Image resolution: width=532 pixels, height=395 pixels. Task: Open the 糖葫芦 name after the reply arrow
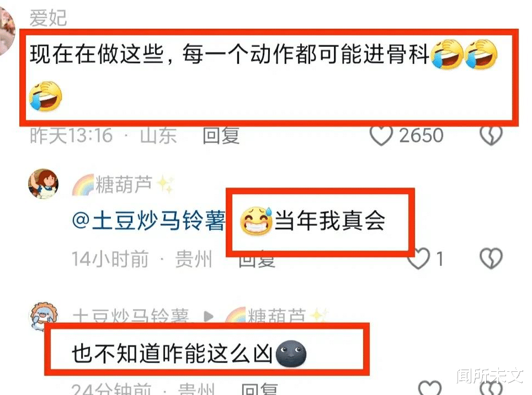277,316
